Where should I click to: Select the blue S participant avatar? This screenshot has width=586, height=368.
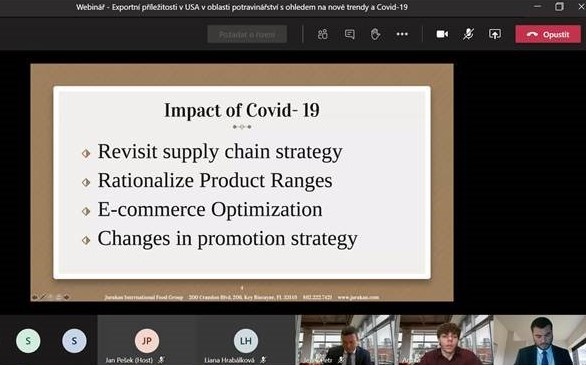[74, 341]
